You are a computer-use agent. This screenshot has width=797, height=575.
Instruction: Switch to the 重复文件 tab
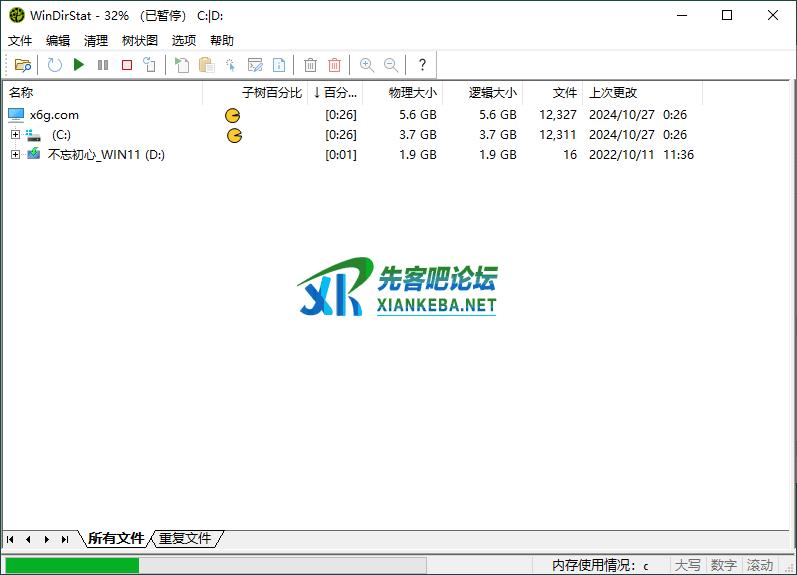[186, 538]
